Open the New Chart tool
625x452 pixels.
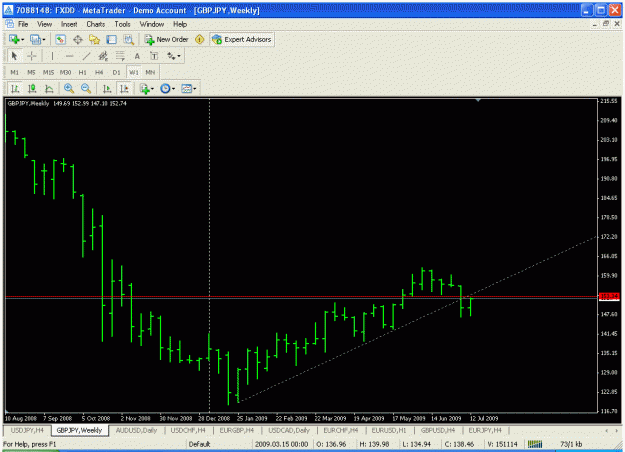tap(16, 39)
